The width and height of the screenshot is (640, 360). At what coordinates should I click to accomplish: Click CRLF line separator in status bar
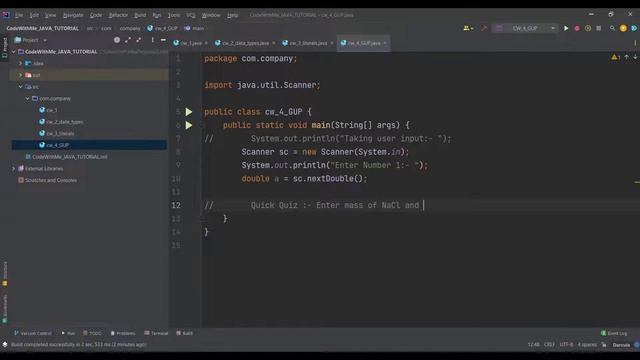click(549, 345)
